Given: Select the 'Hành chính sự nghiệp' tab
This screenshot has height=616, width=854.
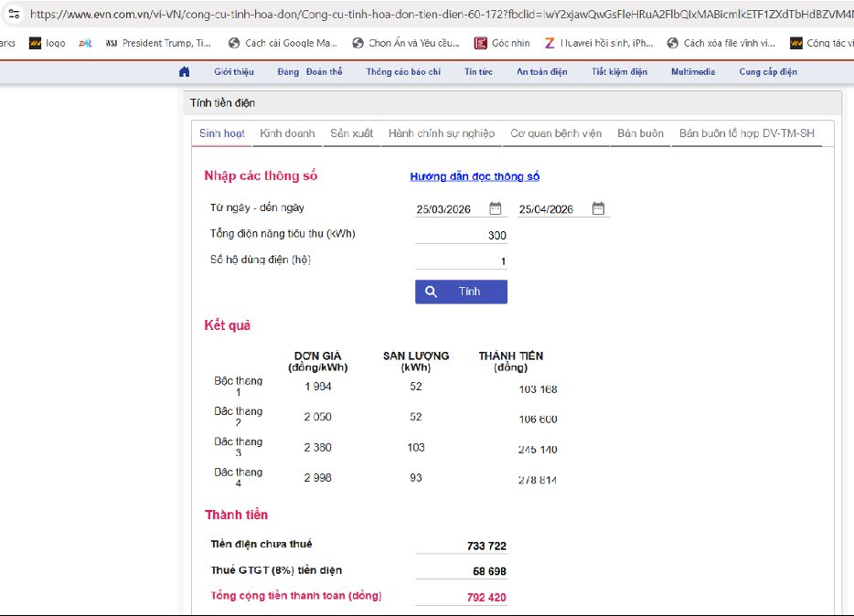Looking at the screenshot, I should point(441,133).
